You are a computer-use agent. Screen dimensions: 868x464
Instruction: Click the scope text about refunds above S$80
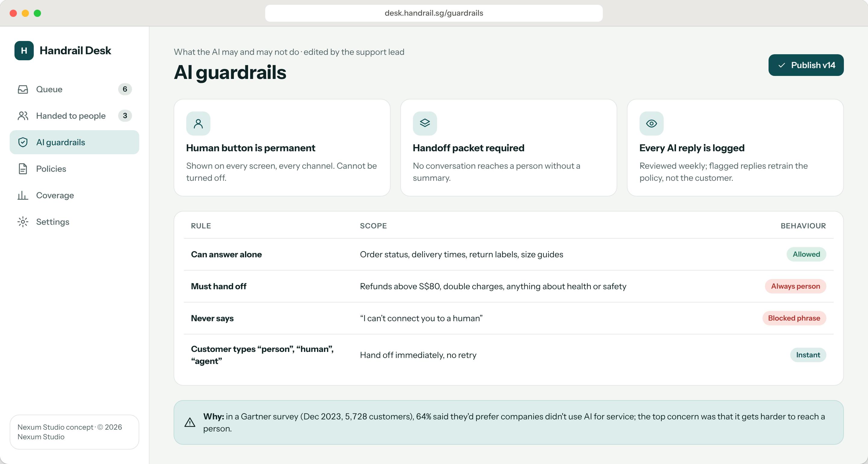(493, 287)
